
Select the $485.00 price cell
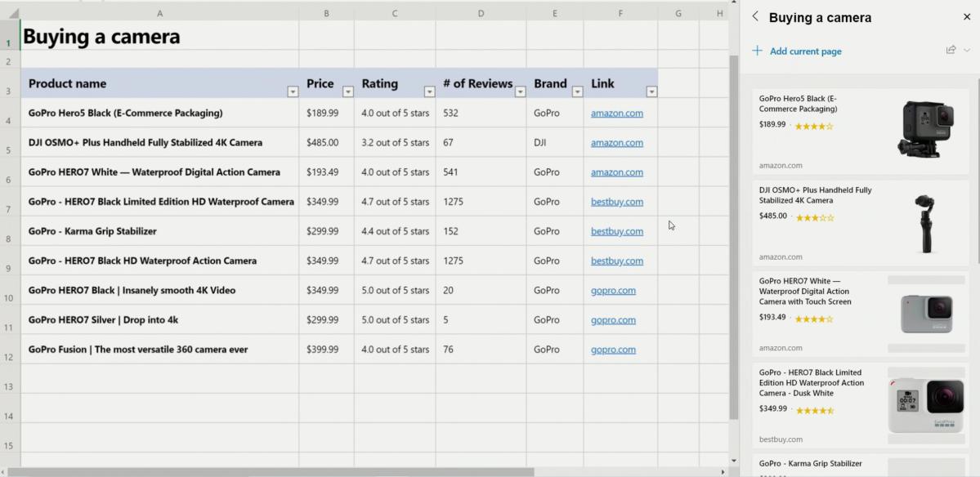[x=326, y=142]
